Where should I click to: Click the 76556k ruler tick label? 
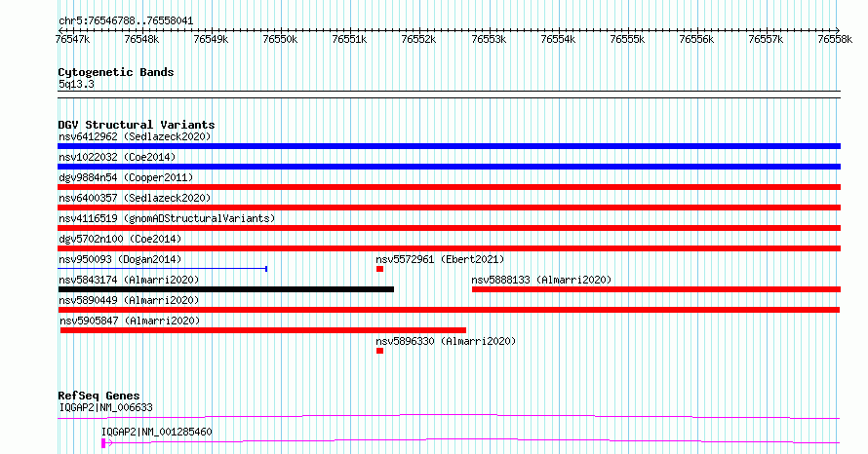pos(696,39)
